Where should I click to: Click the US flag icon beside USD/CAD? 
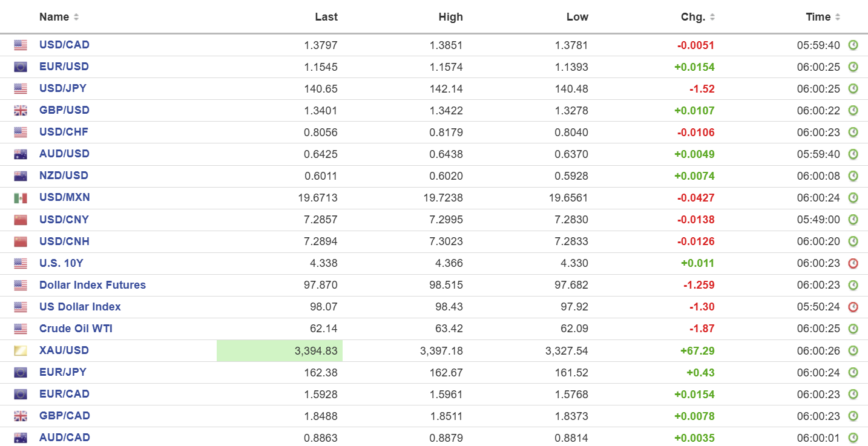(21, 45)
